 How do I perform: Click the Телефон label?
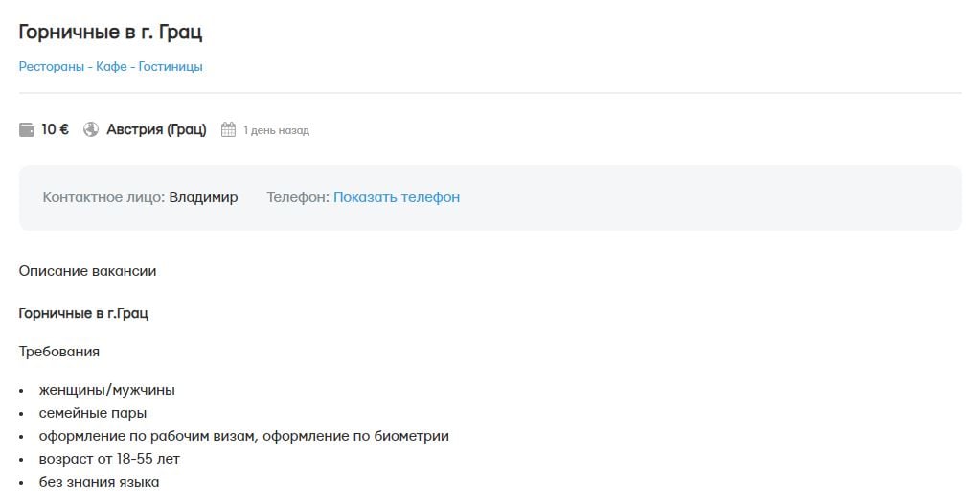(298, 197)
